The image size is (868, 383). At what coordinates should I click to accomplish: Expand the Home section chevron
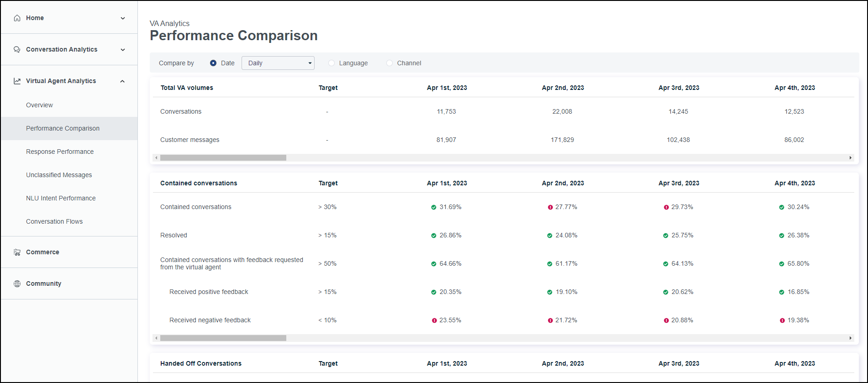click(123, 18)
